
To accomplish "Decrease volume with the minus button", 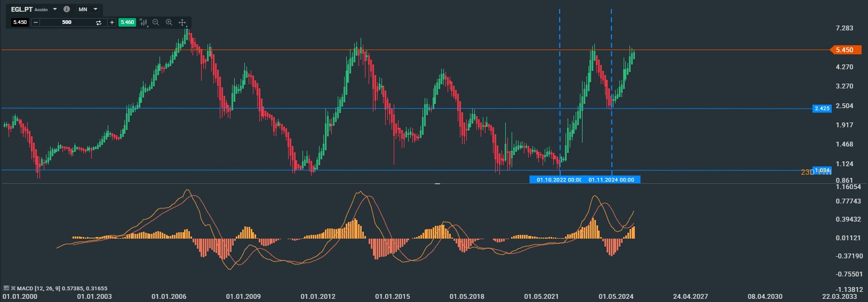I will click(36, 22).
